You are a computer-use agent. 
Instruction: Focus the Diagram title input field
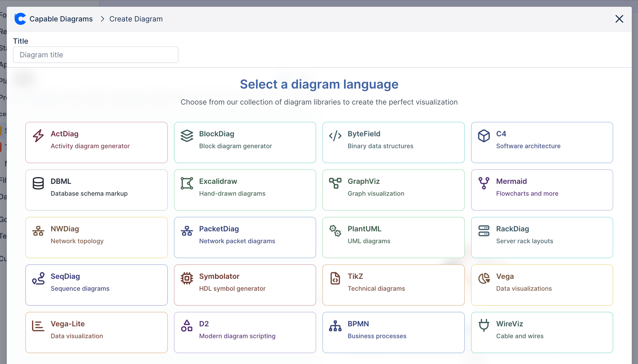pyautogui.click(x=96, y=55)
